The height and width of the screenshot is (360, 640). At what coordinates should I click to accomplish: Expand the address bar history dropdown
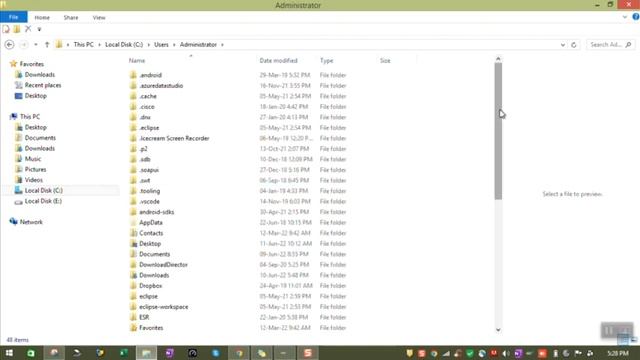pos(563,44)
